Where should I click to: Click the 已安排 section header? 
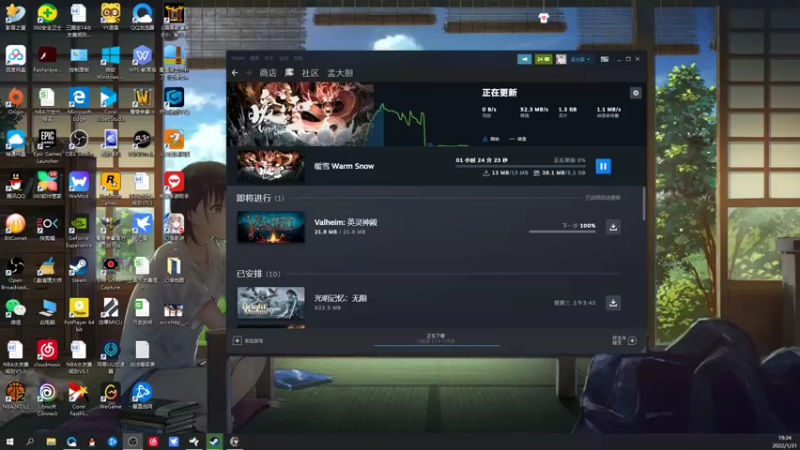click(x=258, y=274)
